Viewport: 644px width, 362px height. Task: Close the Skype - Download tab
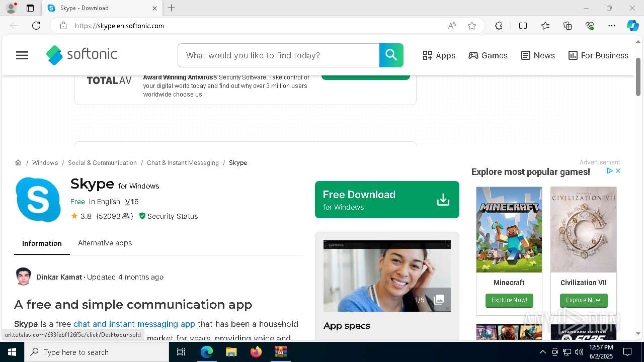pyautogui.click(x=154, y=8)
